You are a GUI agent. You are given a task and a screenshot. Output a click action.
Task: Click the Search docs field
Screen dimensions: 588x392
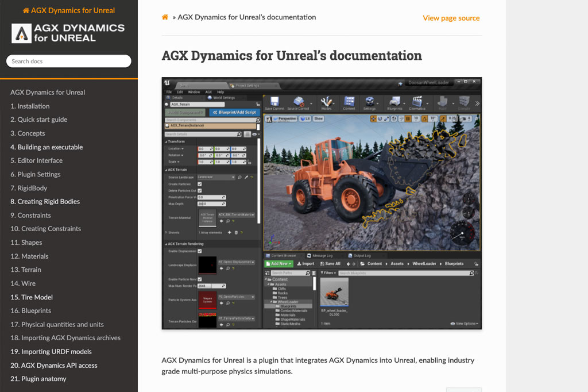point(69,61)
